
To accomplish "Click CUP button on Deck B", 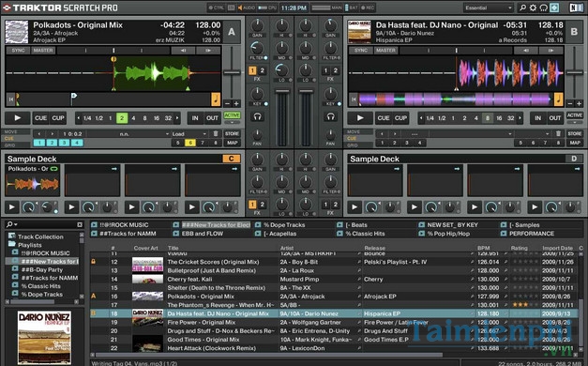I will [400, 118].
